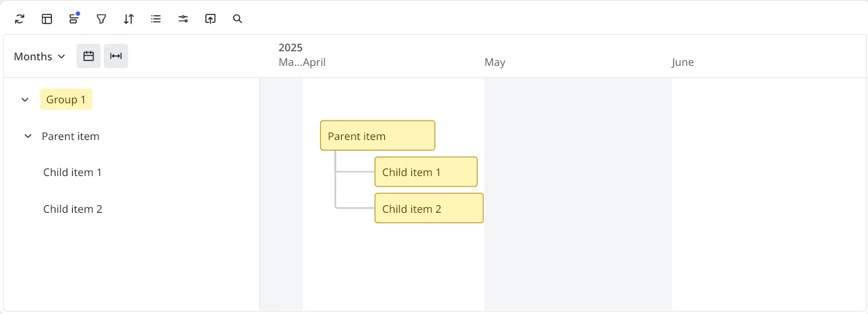Open the sliders settings icon
This screenshot has width=868, height=314.
(183, 19)
